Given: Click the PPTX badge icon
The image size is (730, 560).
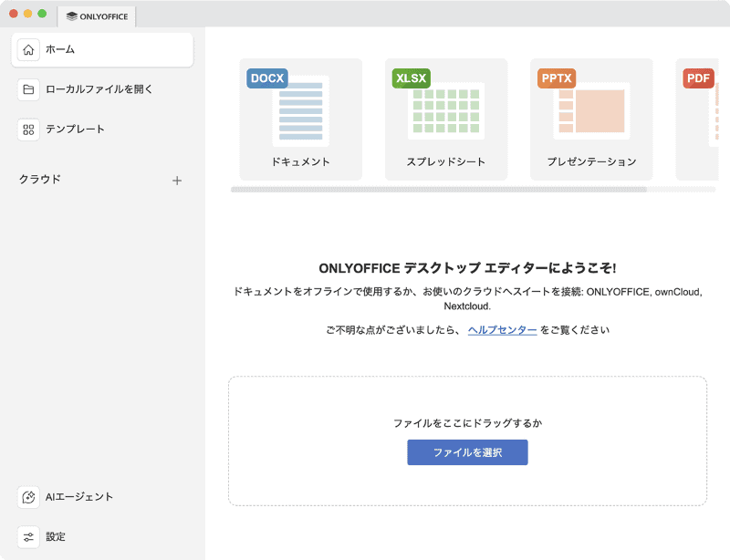Looking at the screenshot, I should 557,78.
